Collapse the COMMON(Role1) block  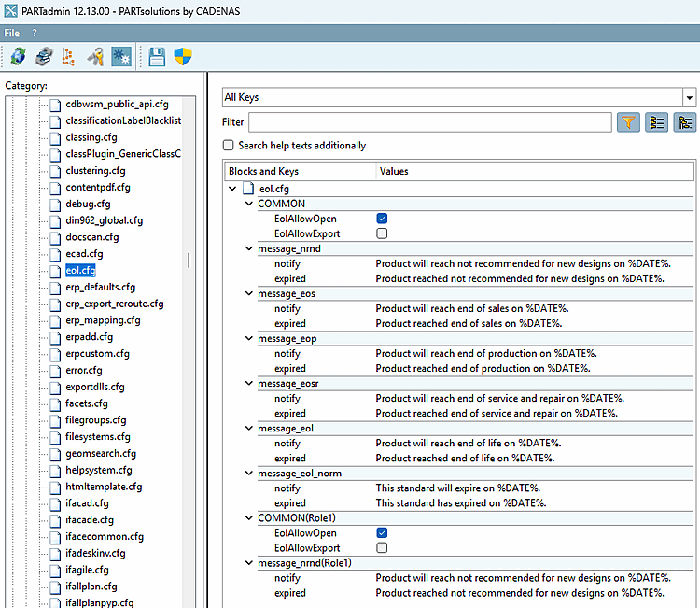point(249,517)
